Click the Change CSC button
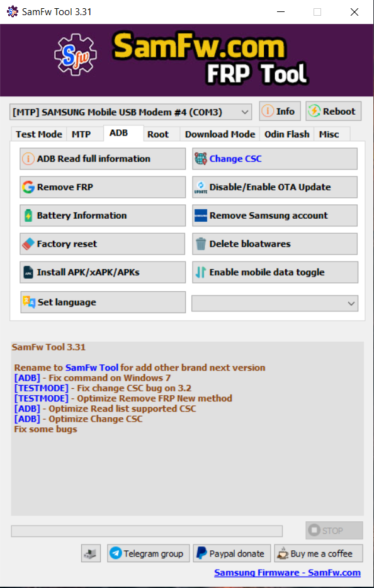The image size is (374, 588). [275, 159]
